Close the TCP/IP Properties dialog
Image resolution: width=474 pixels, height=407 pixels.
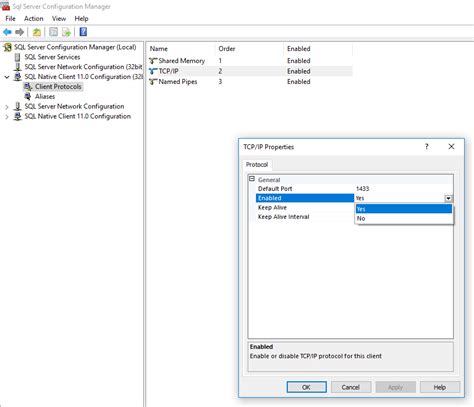(x=451, y=147)
